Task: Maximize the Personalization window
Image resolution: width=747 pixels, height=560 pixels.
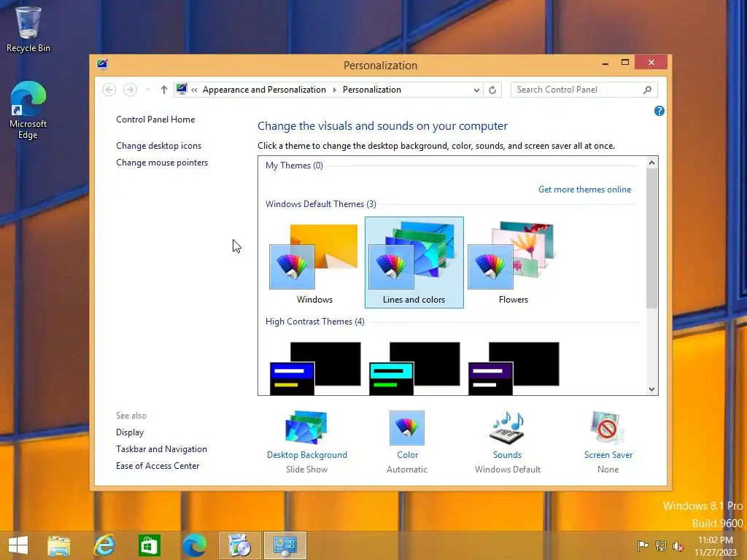Action: [x=625, y=63]
